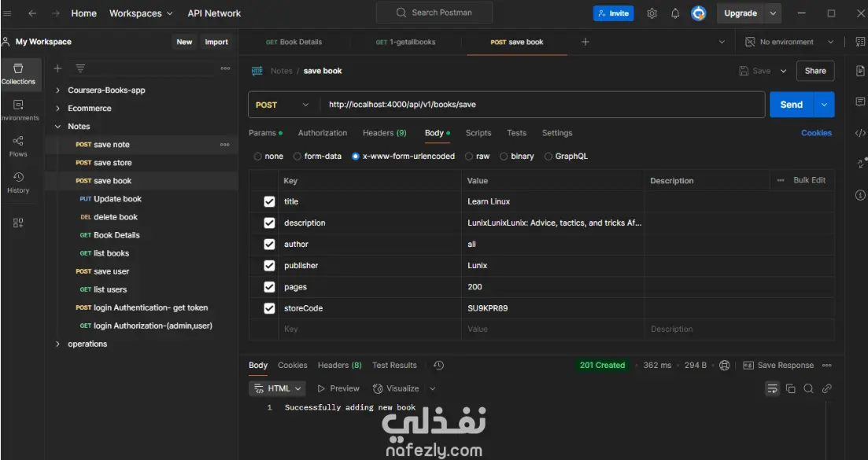The width and height of the screenshot is (868, 460).
Task: Switch to the Params request tab
Action: coord(265,133)
